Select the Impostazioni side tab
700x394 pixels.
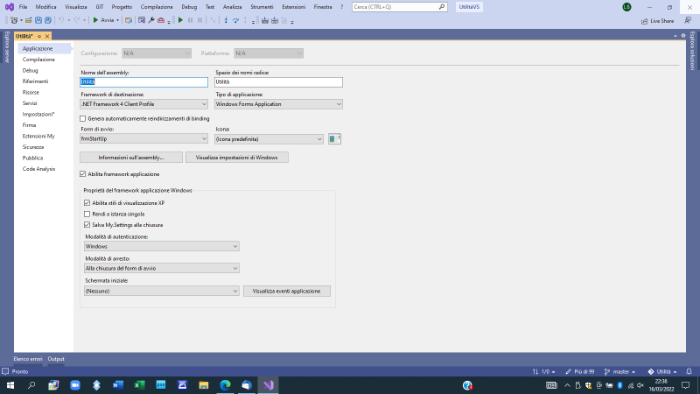pyautogui.click(x=38, y=114)
